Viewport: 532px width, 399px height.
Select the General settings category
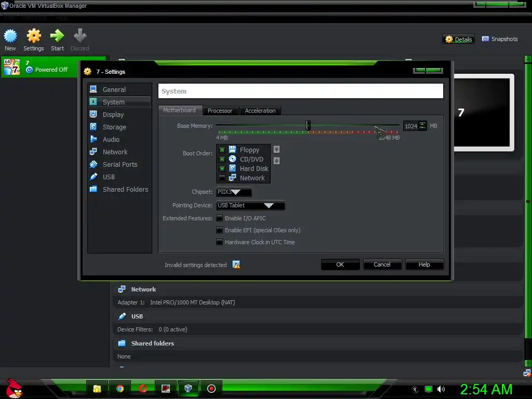tap(119, 89)
